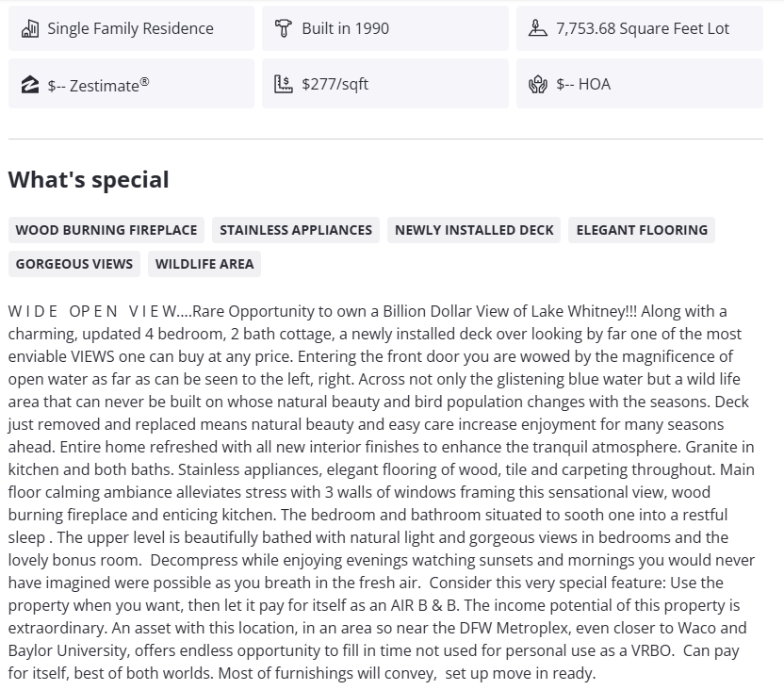This screenshot has width=784, height=690.
Task: Choose the Elegant Flooring tag
Action: tap(642, 230)
